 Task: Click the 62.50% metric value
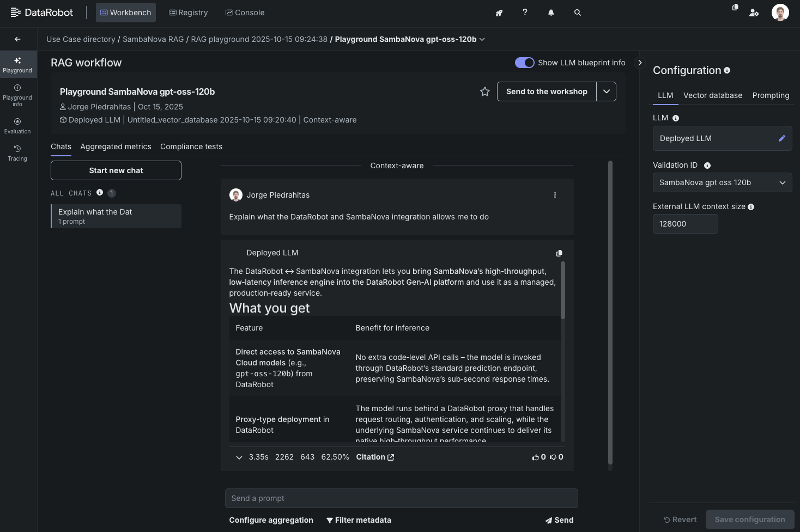(335, 457)
